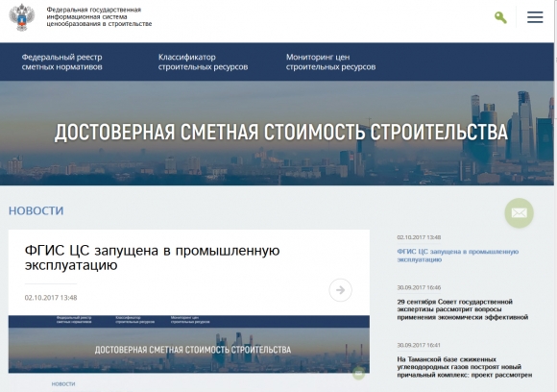The width and height of the screenshot is (557, 392).
Task: Open Классификатор строительных ресурсов menu
Action: [x=203, y=61]
